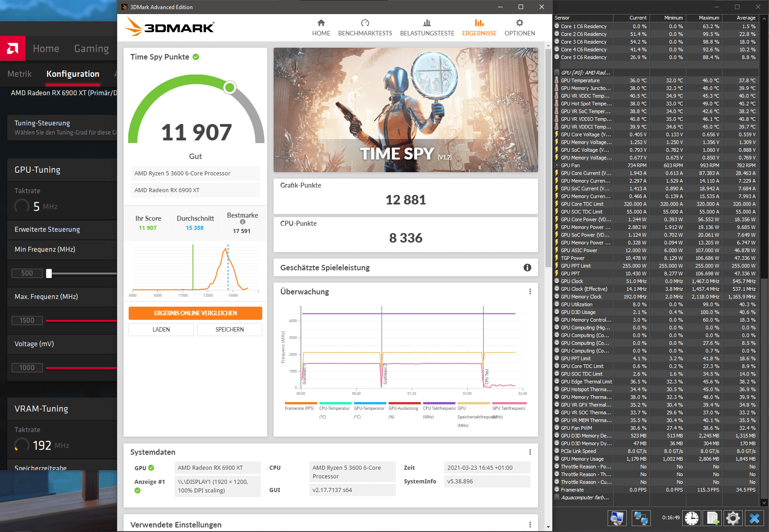Open Tuning-Steuerung setting in Radeon Software
The width and height of the screenshot is (769, 532).
pos(62,128)
